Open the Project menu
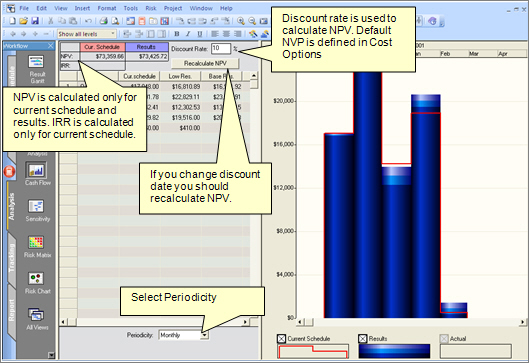The height and width of the screenshot is (363, 529). (173, 8)
